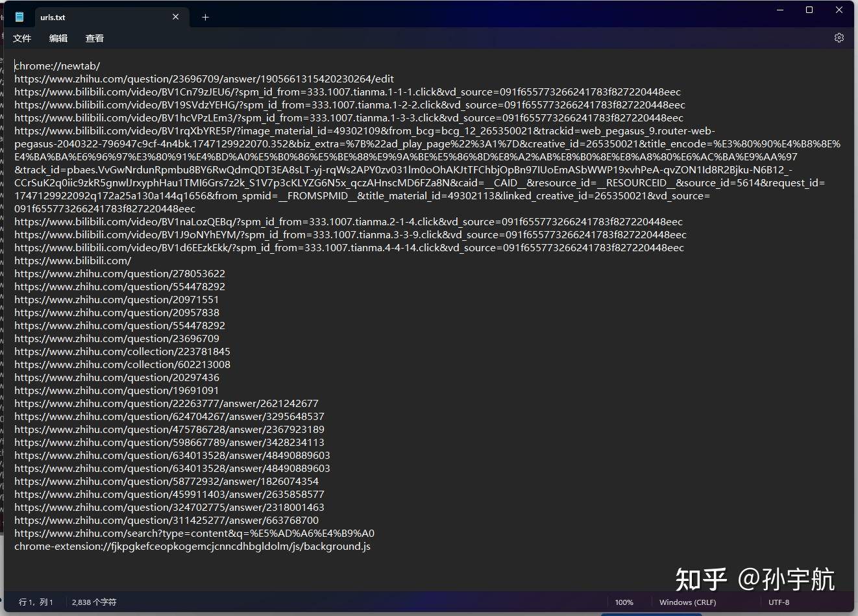Click the zhihu collection/223781845 line
Viewport: 858px width, 616px height.
click(x=122, y=351)
